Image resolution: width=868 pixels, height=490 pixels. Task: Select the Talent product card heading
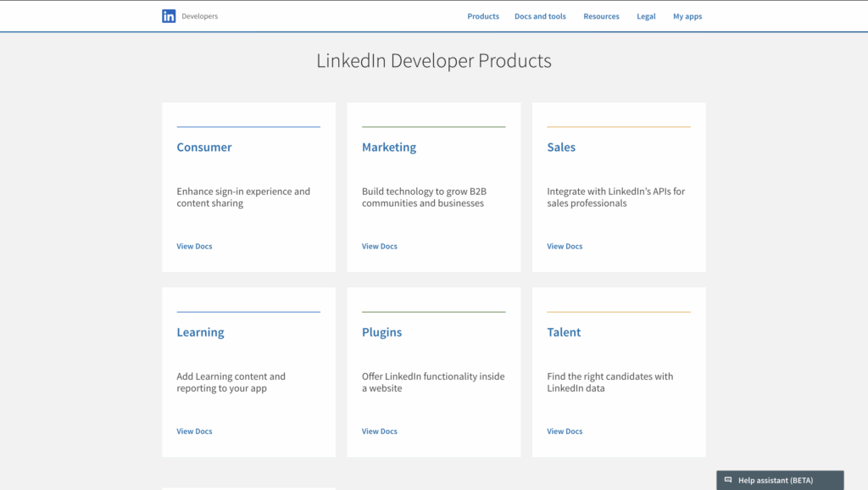click(x=564, y=331)
